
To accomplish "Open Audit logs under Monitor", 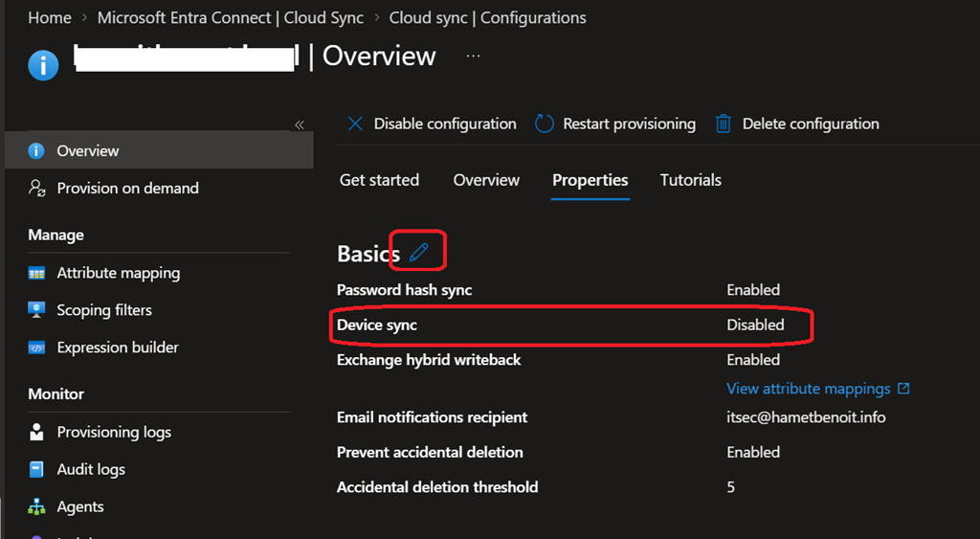I will tap(91, 470).
